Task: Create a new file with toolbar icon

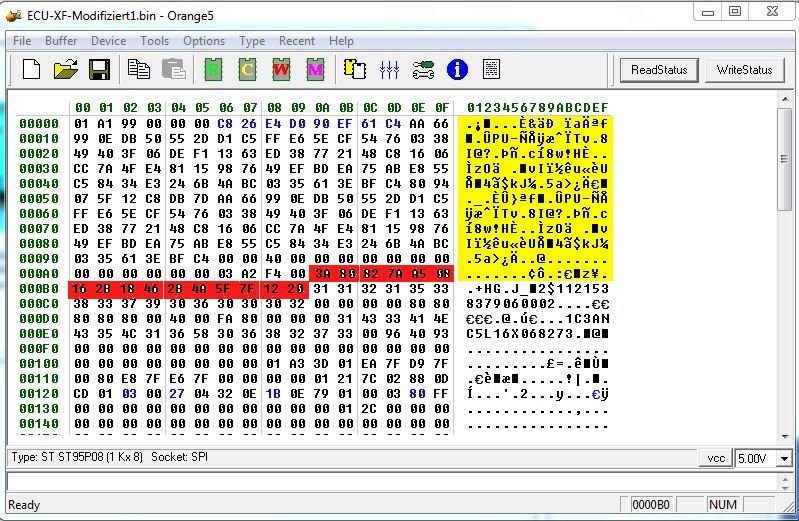Action: [32, 69]
